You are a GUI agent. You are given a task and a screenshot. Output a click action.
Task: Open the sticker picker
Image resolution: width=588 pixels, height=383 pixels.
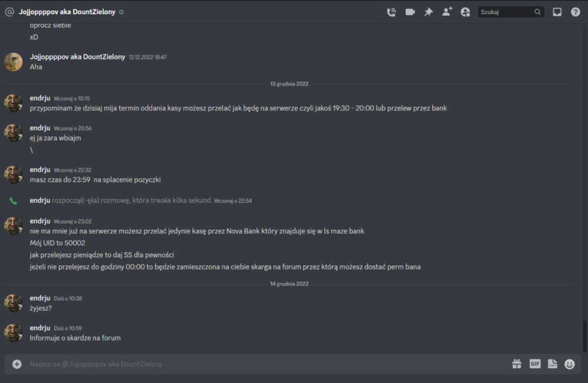pos(552,364)
